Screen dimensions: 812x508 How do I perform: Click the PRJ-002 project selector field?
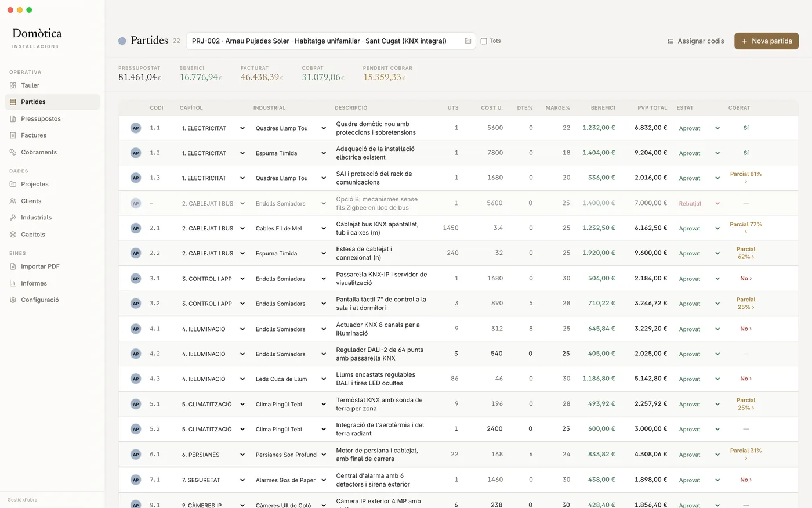(x=331, y=41)
